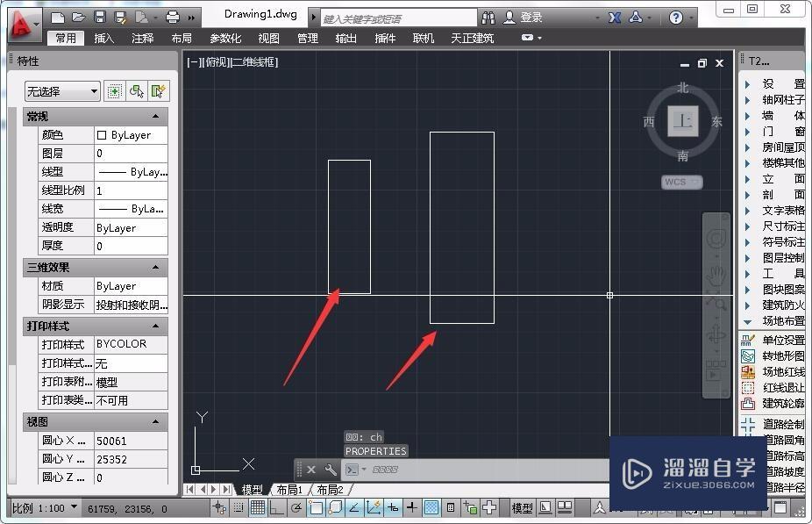Close the command line with X icon
The image size is (812, 524).
click(310, 470)
